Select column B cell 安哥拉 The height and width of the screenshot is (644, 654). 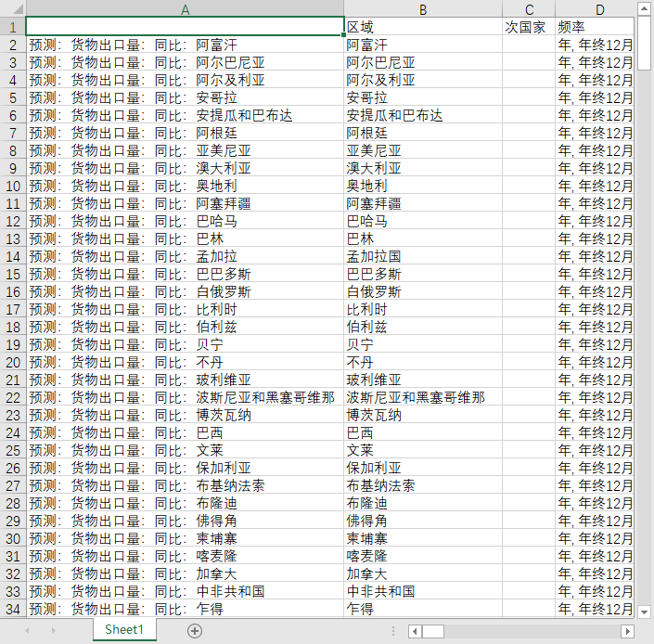pos(423,97)
